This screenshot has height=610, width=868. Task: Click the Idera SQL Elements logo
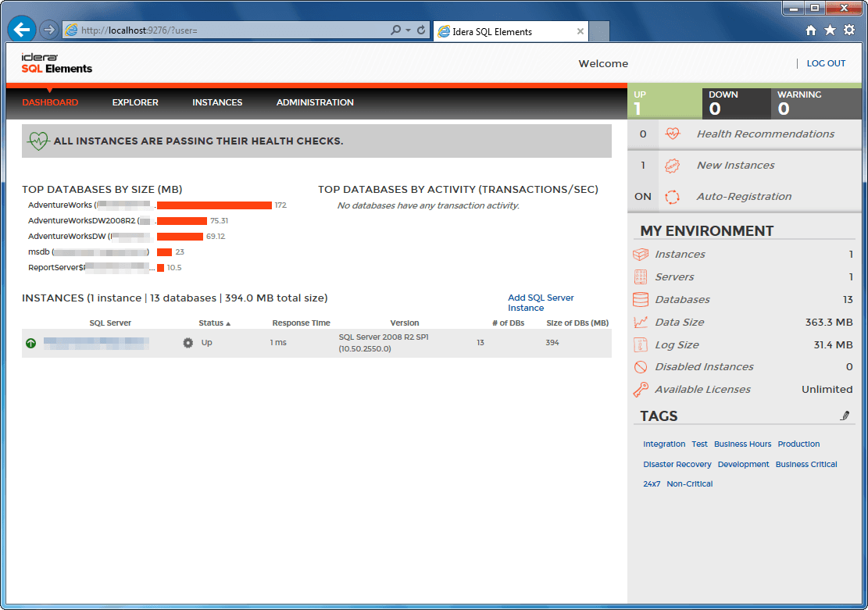56,64
